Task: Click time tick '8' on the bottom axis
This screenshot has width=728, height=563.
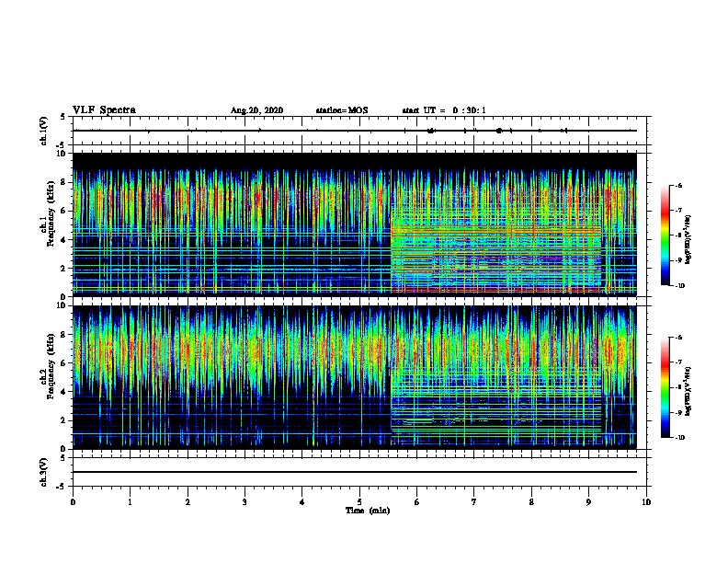Action: (531, 502)
